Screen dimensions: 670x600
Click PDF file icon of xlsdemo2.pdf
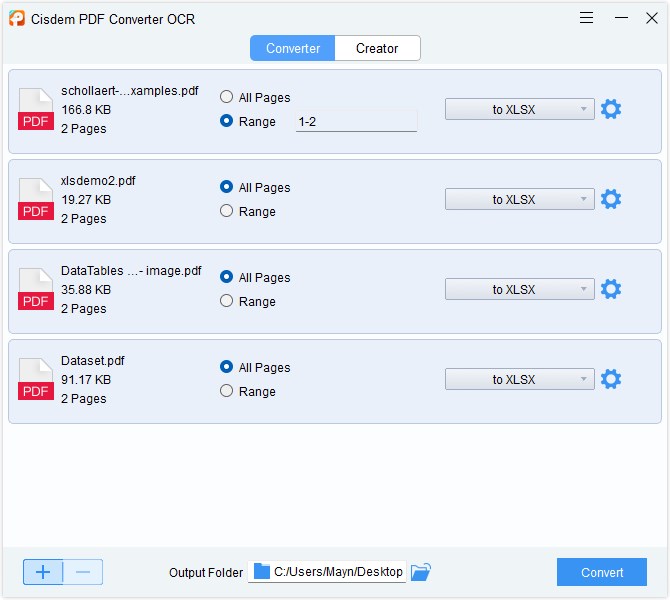[35, 199]
